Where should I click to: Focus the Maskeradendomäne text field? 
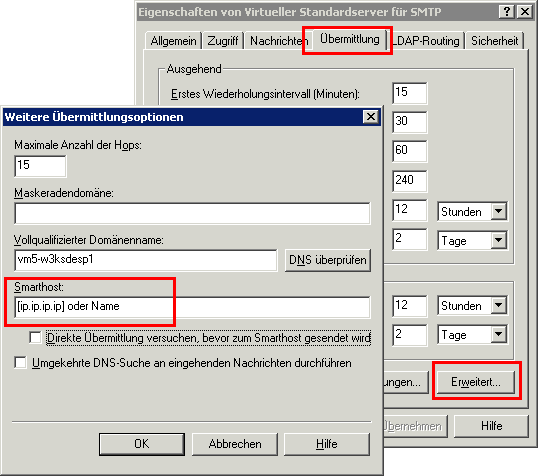[192, 213]
